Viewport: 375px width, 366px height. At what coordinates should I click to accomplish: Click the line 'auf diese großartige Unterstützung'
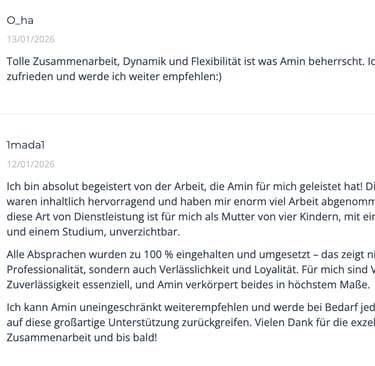tap(191, 322)
